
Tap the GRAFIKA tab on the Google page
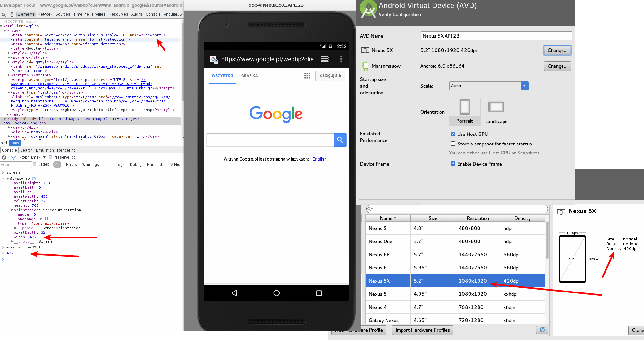pyautogui.click(x=250, y=76)
